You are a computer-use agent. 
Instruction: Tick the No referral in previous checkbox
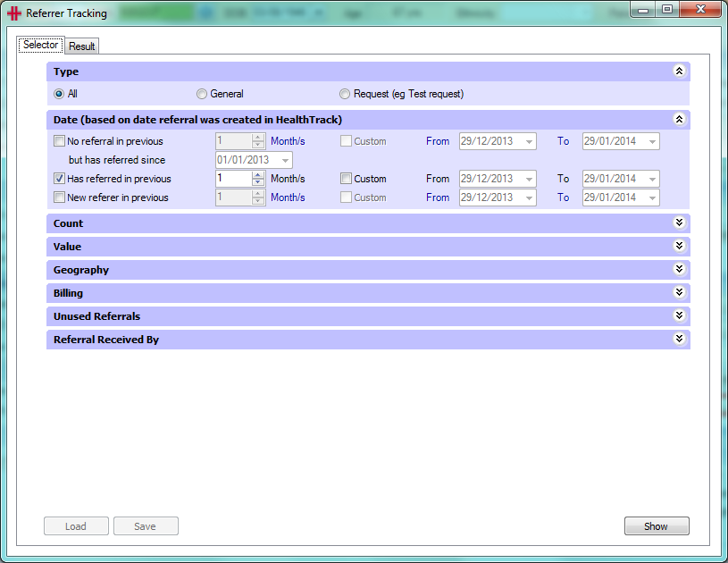click(x=59, y=141)
